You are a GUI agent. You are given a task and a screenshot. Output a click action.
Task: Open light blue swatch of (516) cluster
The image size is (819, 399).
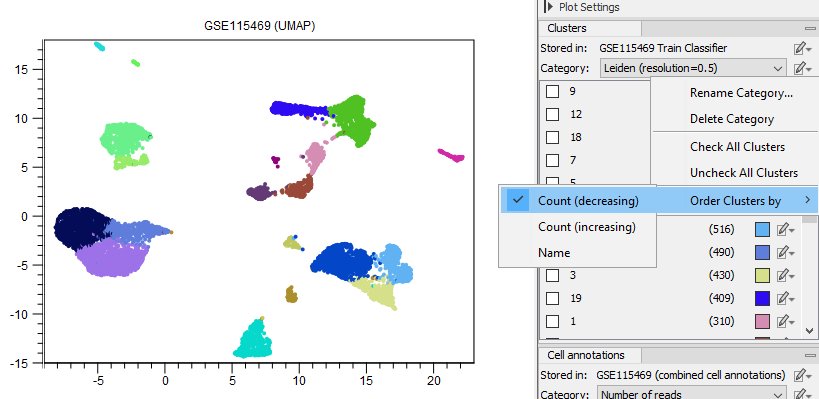coord(762,229)
